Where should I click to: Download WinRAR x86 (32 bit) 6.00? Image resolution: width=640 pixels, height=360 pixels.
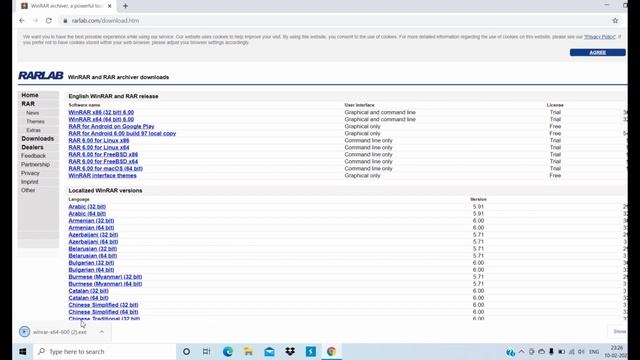[101, 112]
